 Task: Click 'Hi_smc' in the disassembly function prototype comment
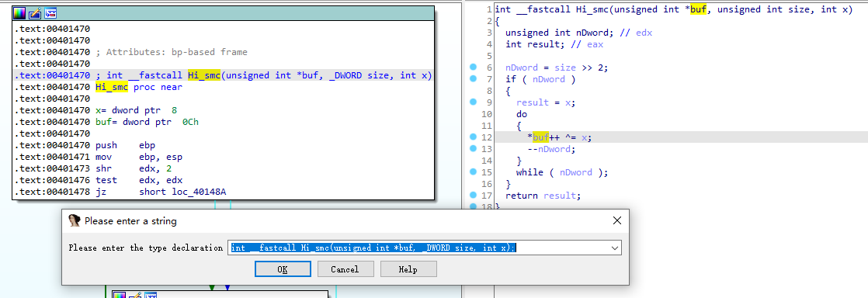tap(204, 75)
